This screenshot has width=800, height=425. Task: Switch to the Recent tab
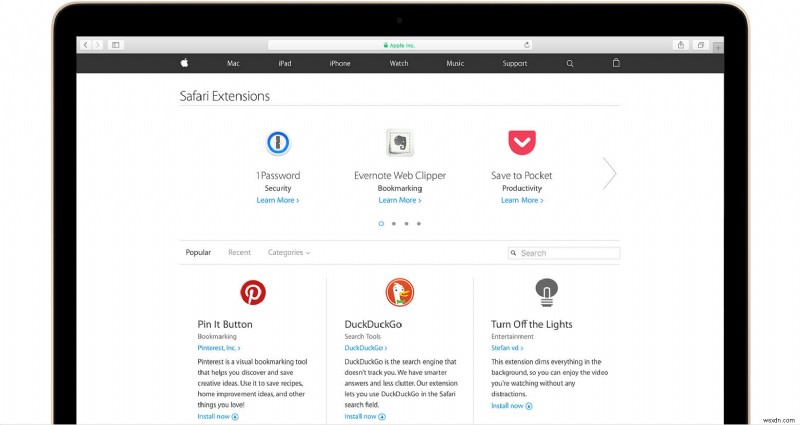[x=239, y=253]
